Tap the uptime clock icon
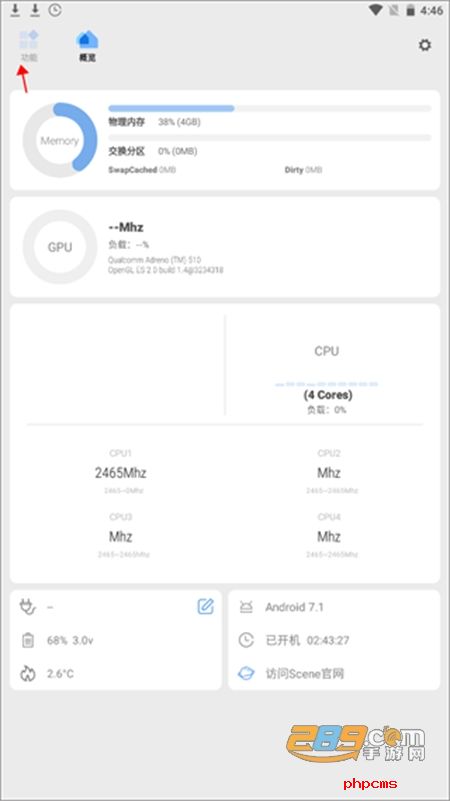Screen dimensions: 450x801 (246, 640)
